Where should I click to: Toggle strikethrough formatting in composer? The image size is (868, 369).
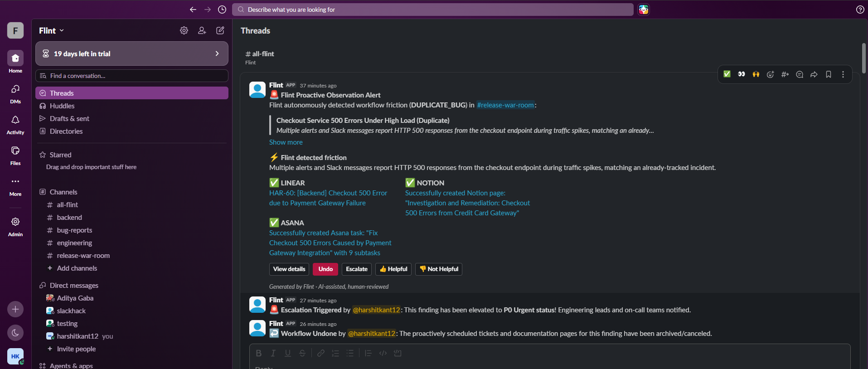pos(302,353)
